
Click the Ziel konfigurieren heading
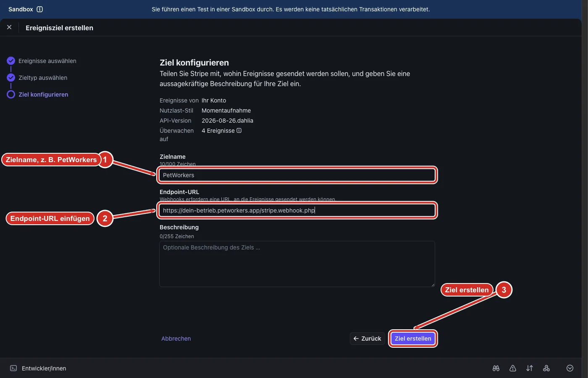point(194,63)
